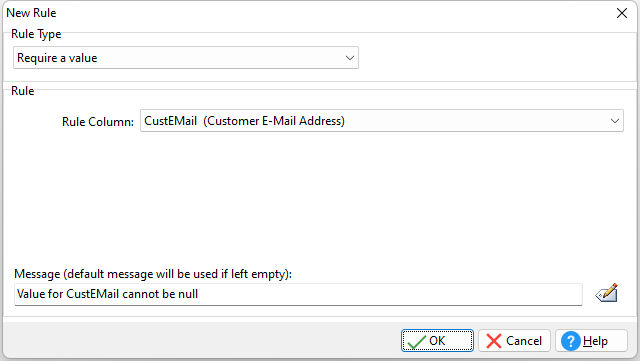Open the "Require a value" combo box
The width and height of the screenshot is (640, 361).
pyautogui.click(x=186, y=58)
